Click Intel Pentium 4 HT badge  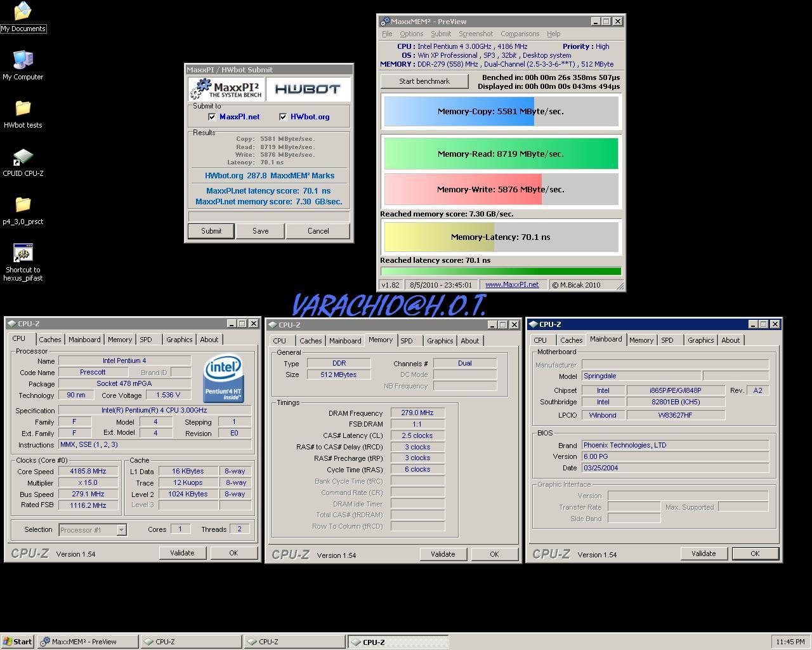pos(223,380)
